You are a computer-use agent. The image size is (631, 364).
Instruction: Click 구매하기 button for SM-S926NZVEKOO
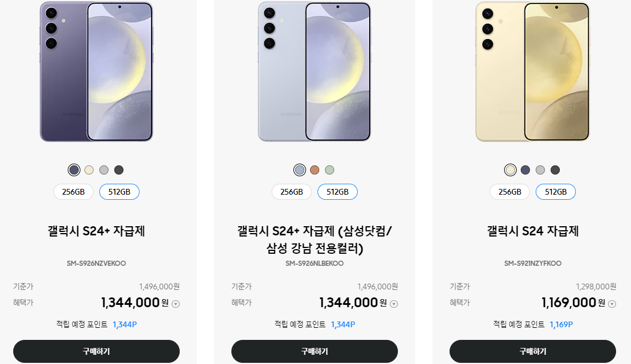(x=96, y=351)
